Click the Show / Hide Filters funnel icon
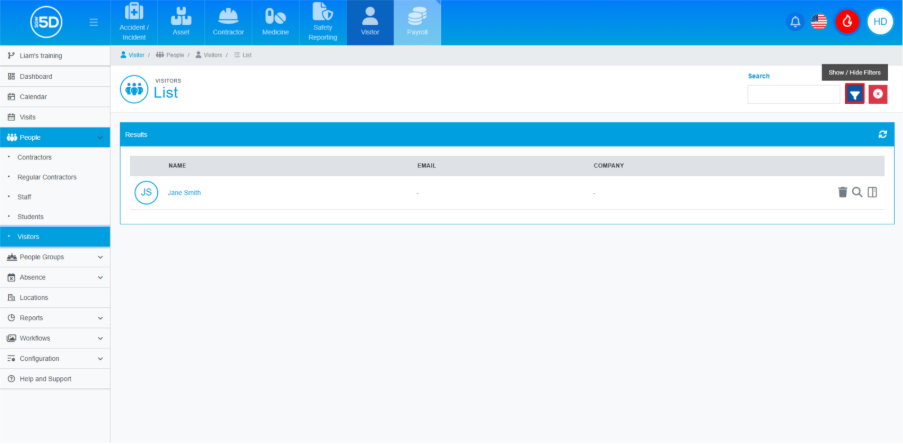The image size is (903, 444). click(x=854, y=94)
